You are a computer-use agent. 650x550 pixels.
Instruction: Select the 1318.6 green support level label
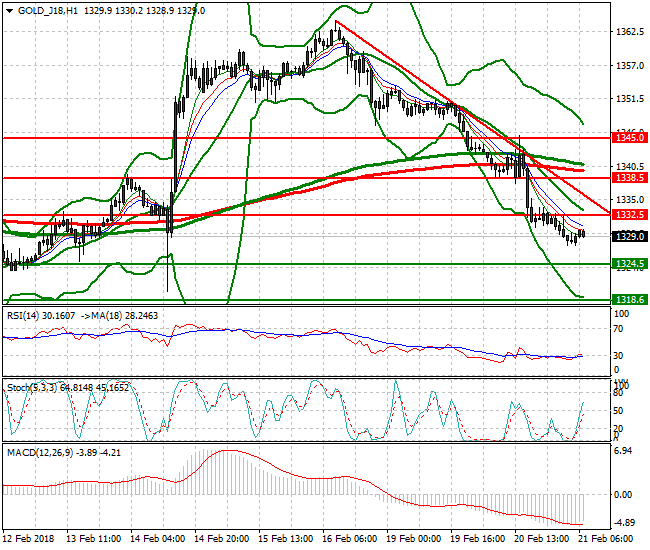tap(630, 300)
